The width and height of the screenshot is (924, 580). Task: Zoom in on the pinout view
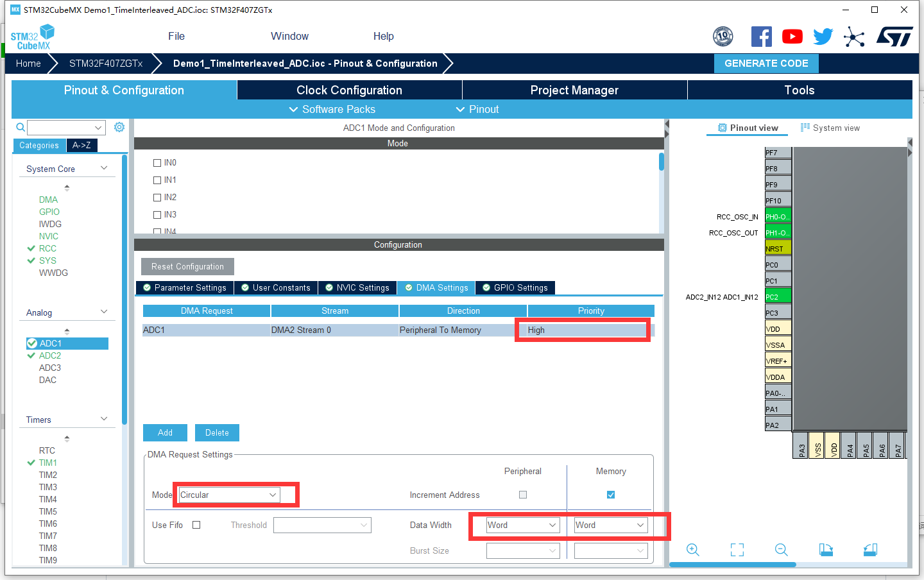[x=693, y=550]
